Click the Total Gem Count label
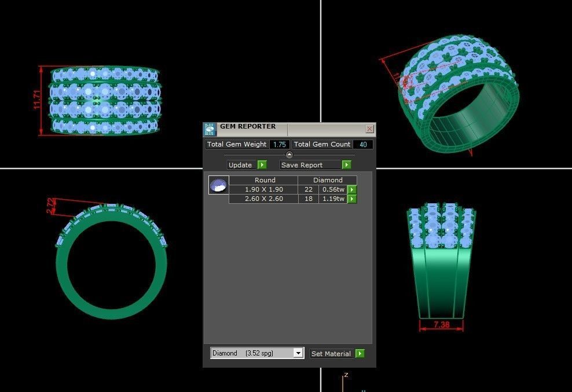 click(322, 144)
